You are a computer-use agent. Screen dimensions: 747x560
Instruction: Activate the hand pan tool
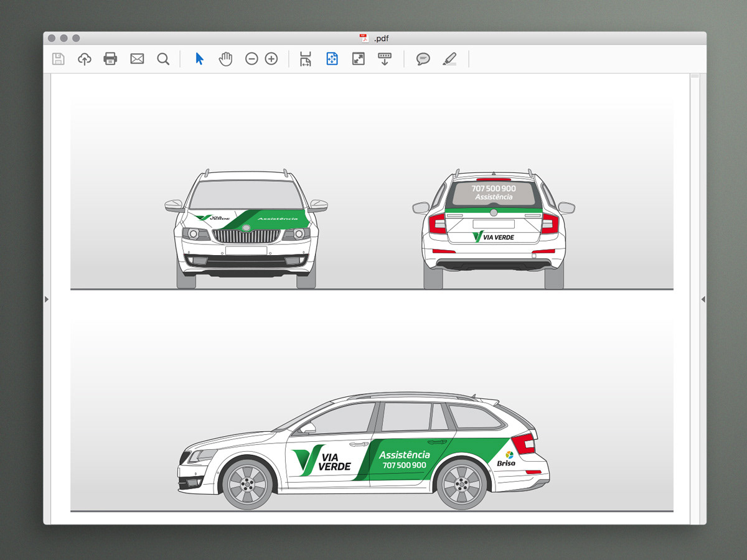pyautogui.click(x=225, y=59)
